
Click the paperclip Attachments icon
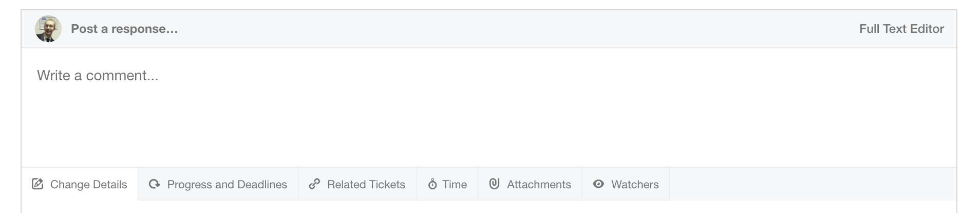pyautogui.click(x=494, y=184)
